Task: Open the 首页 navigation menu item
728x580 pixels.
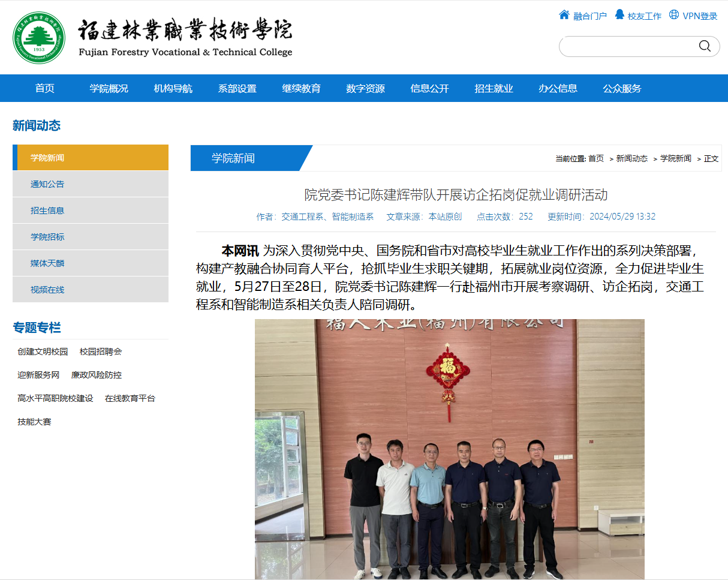Action: (x=45, y=88)
